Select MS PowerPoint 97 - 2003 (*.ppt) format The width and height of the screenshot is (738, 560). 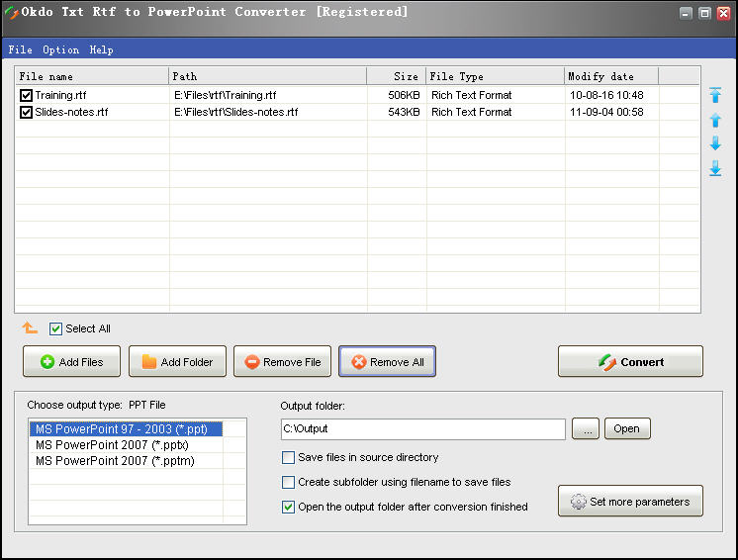point(126,429)
